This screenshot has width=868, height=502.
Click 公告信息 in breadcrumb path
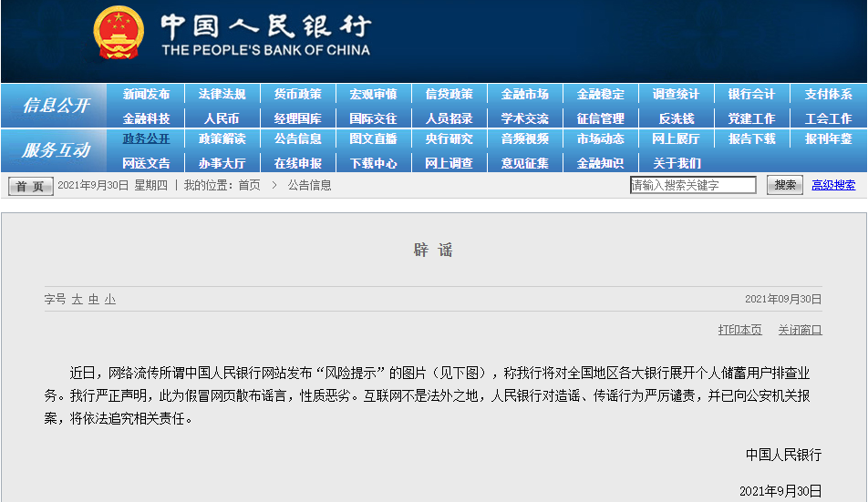pos(309,185)
